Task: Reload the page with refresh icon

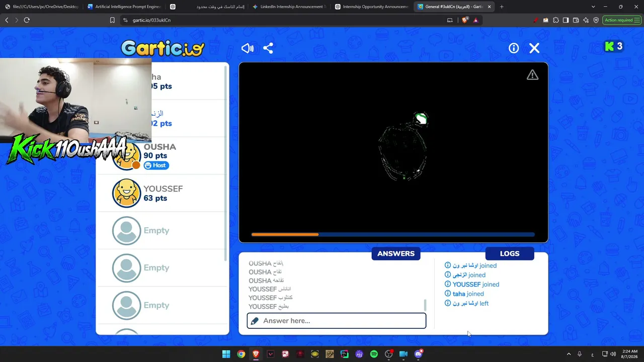Action: pos(27,20)
